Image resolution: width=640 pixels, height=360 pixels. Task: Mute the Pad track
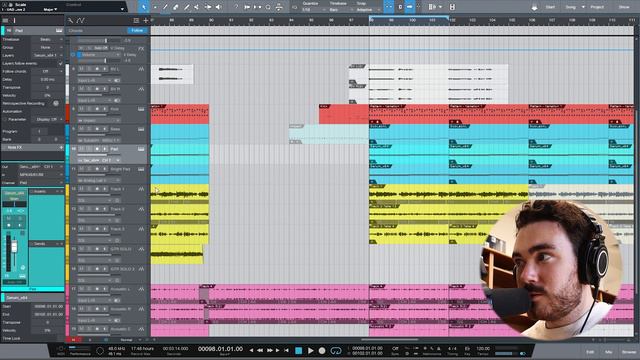pos(81,149)
